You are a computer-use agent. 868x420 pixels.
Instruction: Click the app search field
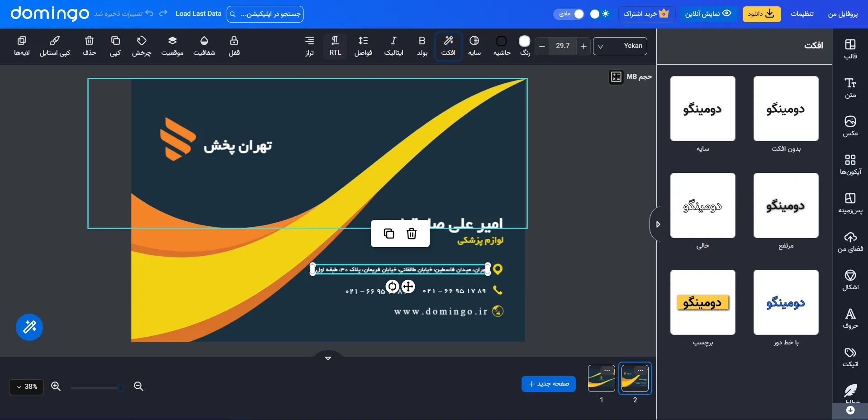pos(265,14)
